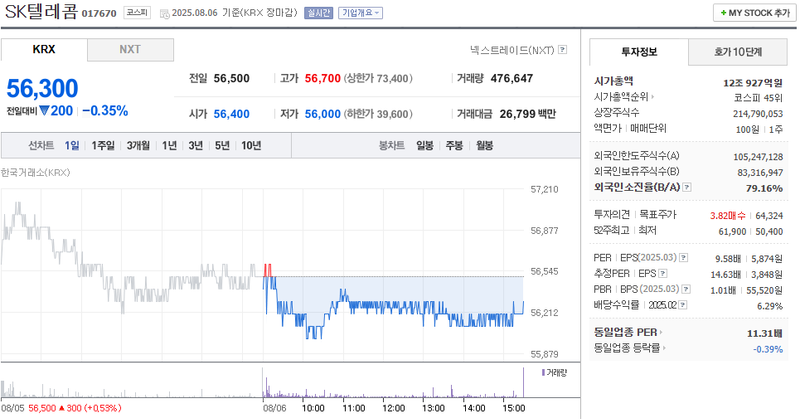Click the 57,210 price axis label
Screen dimensions: 800x419
click(x=544, y=189)
